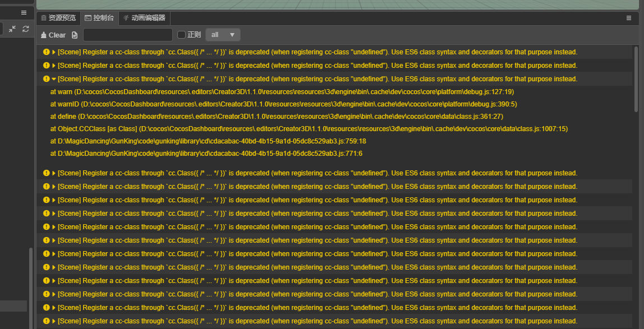Image resolution: width=644 pixels, height=329 pixels.
Task: Switch to the 资源预览 tab
Action: click(x=58, y=18)
